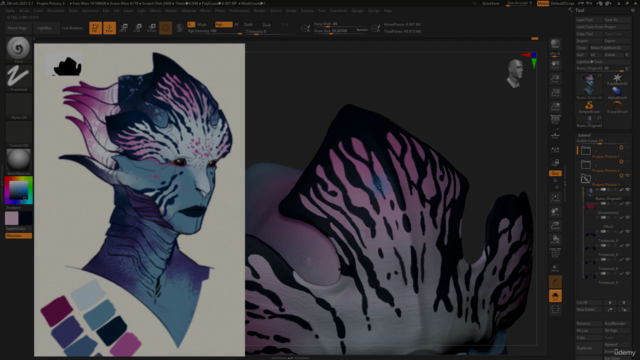Switch to Rotate transform mode
The image size is (640, 360).
click(x=152, y=28)
